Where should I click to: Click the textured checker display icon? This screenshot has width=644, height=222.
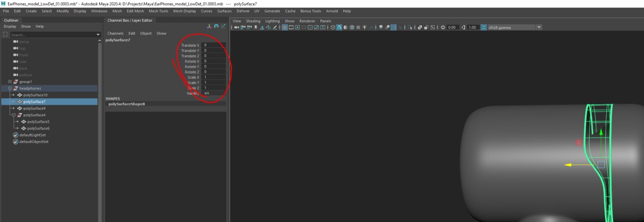point(358,27)
